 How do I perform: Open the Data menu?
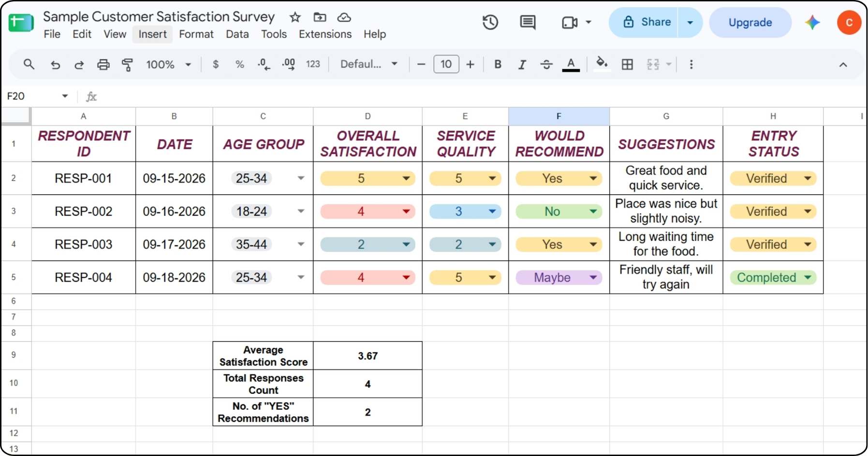click(x=237, y=34)
